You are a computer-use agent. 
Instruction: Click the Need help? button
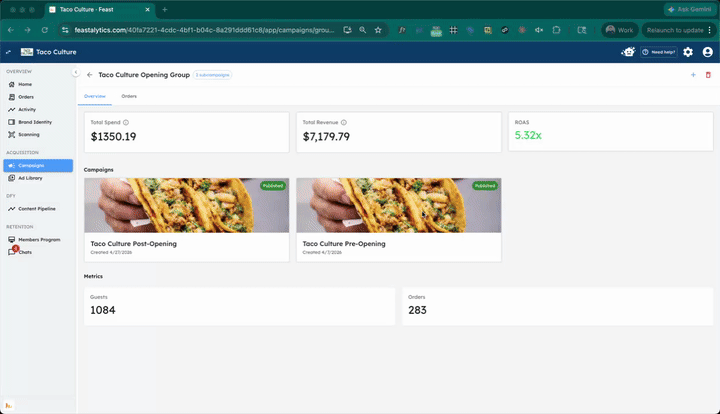[x=659, y=52]
